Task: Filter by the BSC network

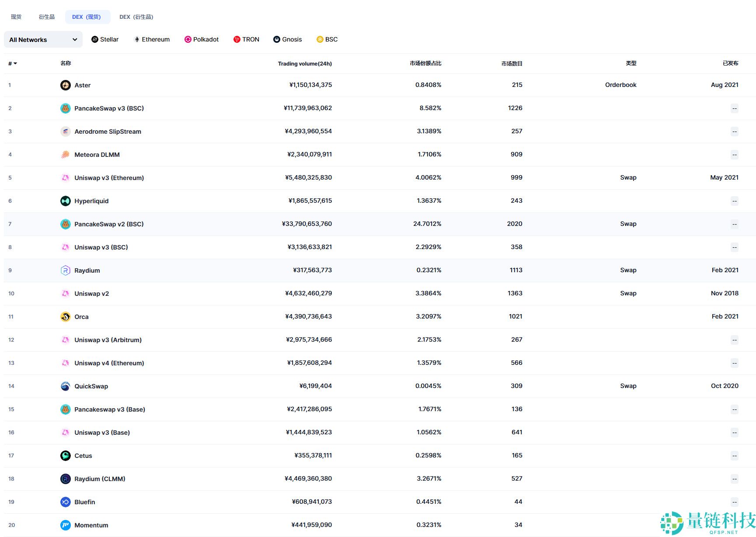Action: [327, 39]
